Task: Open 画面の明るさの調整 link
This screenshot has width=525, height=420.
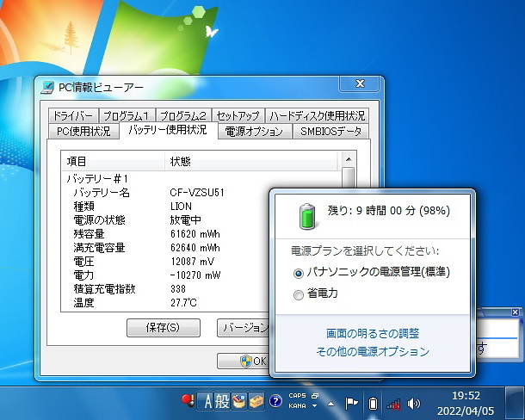Action: click(373, 333)
